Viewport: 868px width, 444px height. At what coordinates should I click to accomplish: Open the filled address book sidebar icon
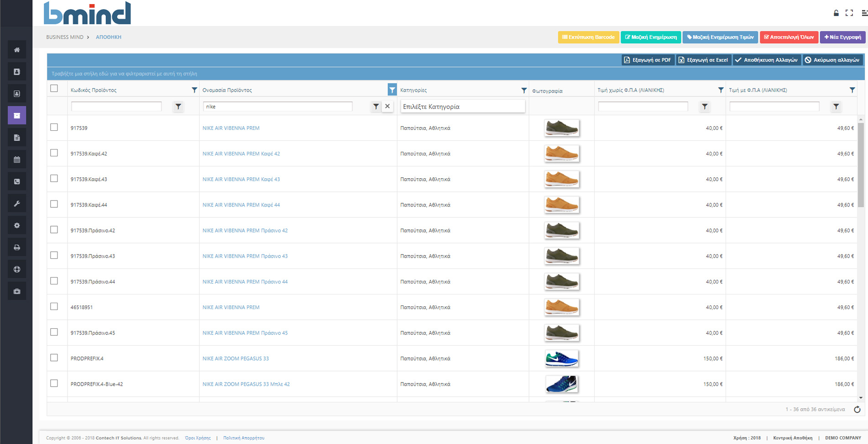(x=17, y=72)
